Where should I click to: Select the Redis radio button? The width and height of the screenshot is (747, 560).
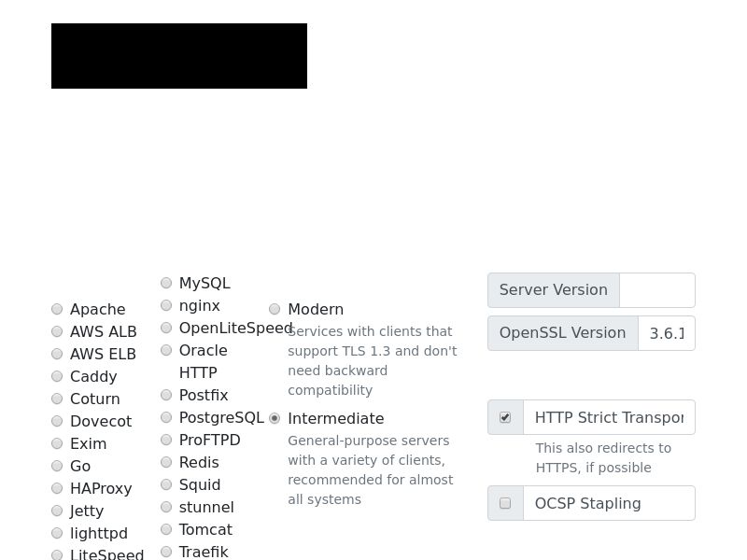pos(166,462)
